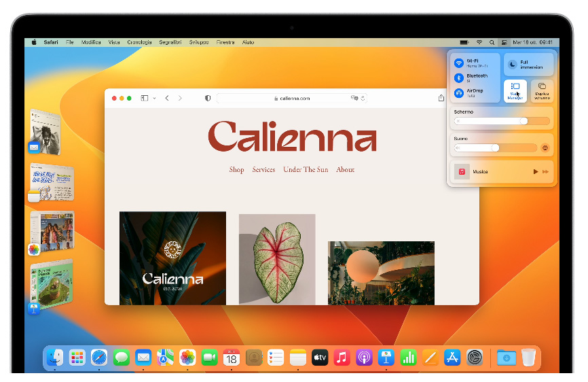Click the date and time in menu bar
Screen dimensions: 588x382
pos(532,42)
